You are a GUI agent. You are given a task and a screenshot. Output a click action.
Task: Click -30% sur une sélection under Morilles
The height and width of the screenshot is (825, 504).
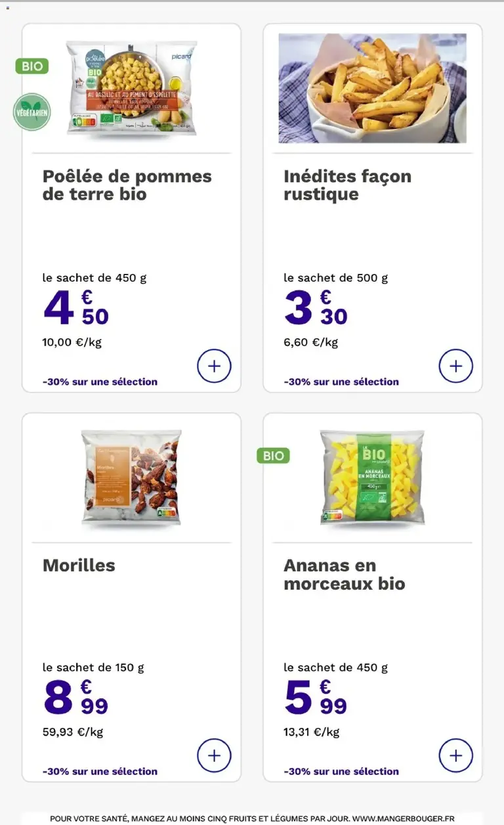(x=100, y=771)
